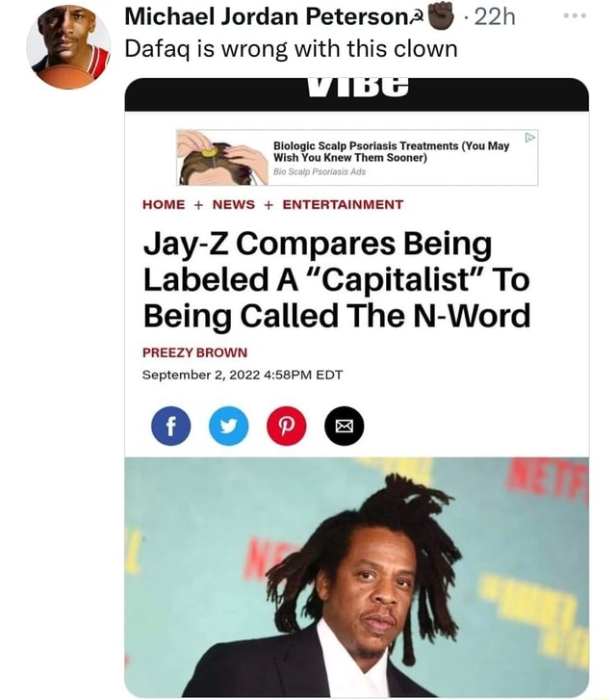Click the scalp illustration in the ad
616x700 pixels.
[222, 158]
